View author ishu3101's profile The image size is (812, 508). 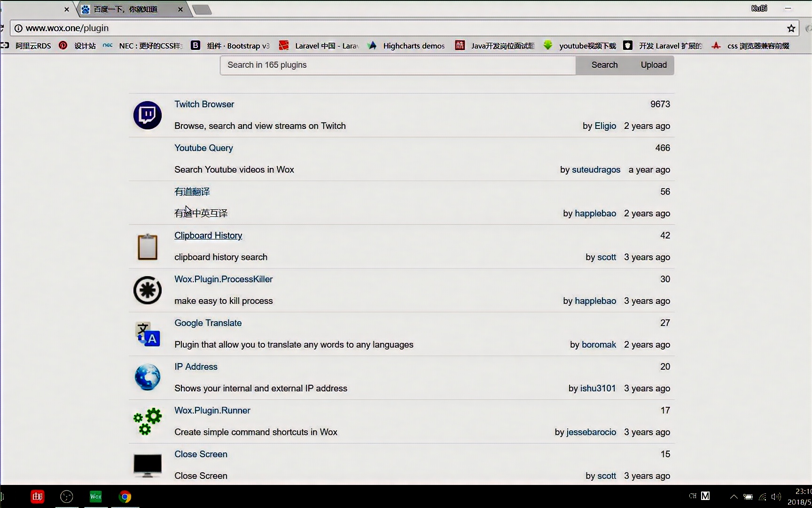(598, 389)
